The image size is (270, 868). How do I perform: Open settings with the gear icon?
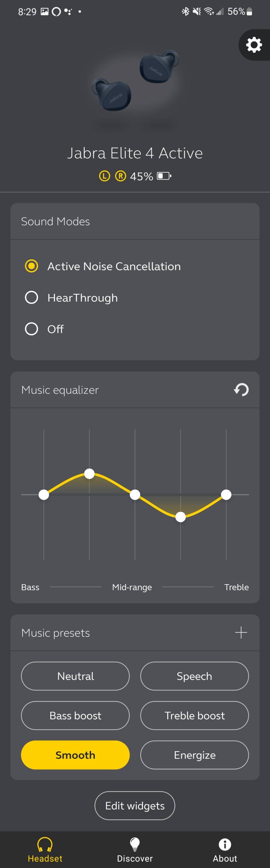tap(254, 45)
